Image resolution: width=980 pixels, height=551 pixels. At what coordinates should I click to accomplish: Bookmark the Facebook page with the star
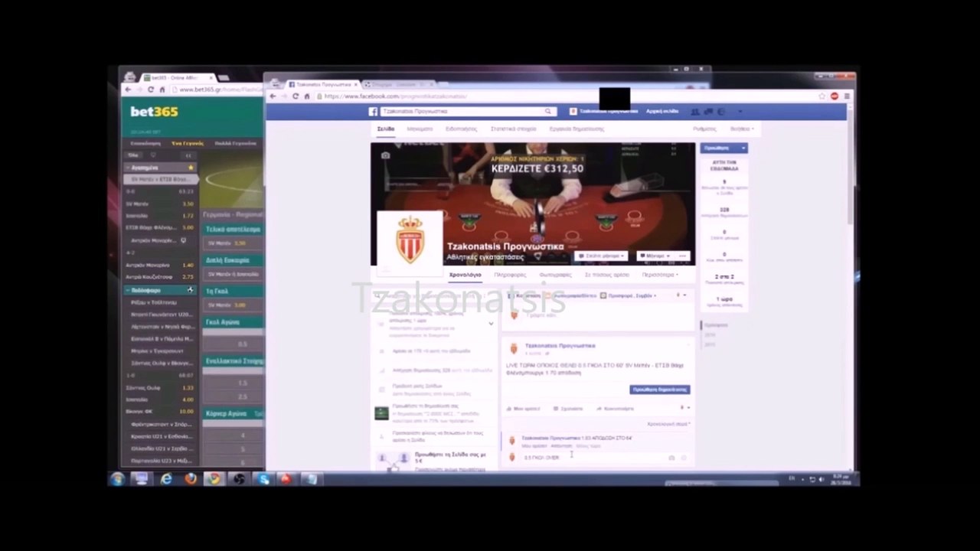822,96
